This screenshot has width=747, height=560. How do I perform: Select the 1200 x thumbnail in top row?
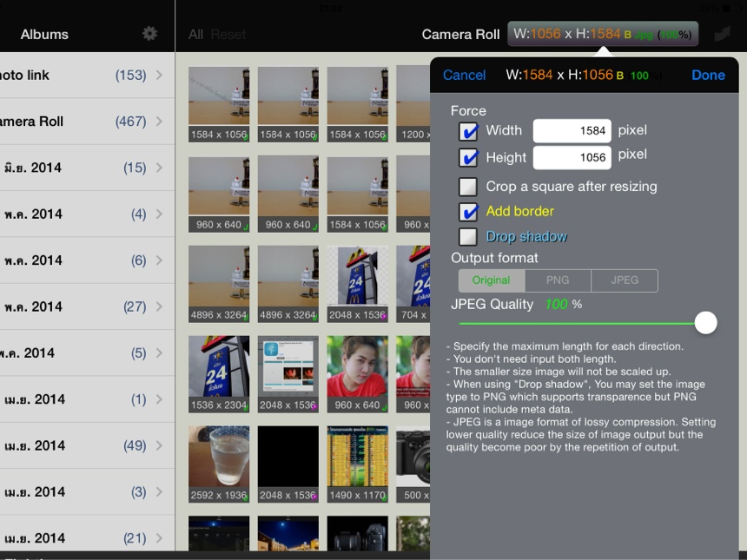pos(413,104)
